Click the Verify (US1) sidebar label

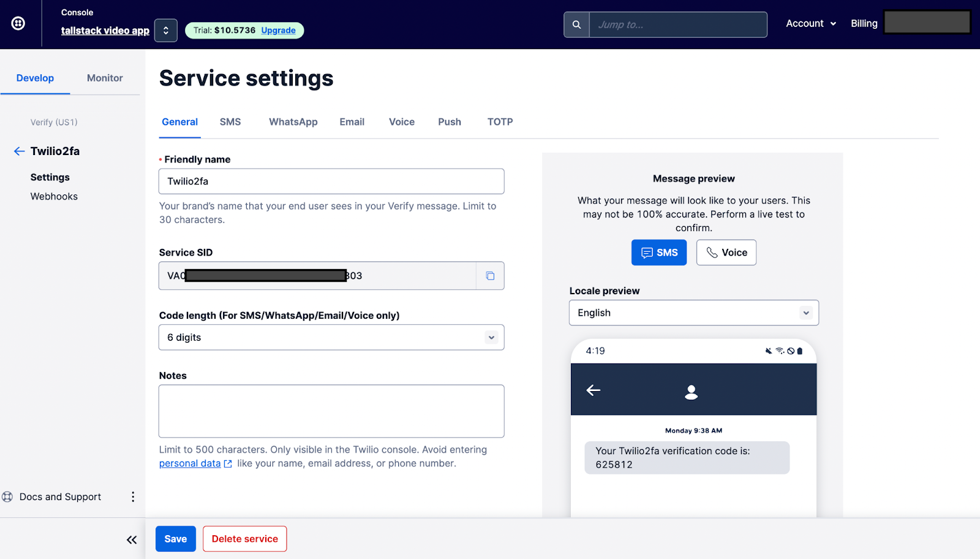[54, 122]
